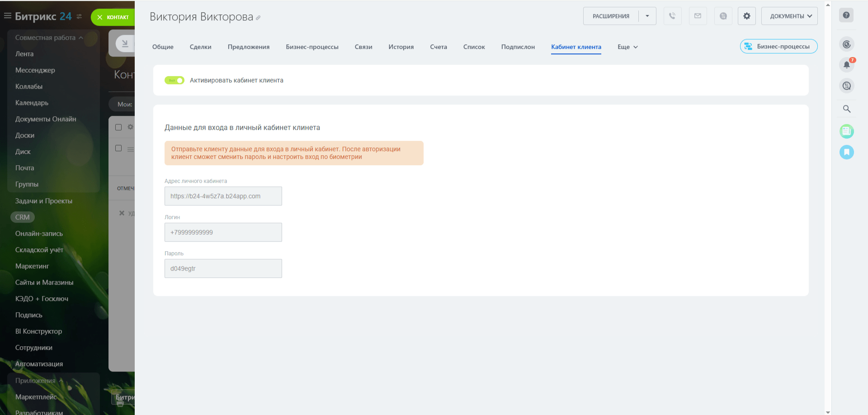This screenshot has height=415, width=868.
Task: Open Диск in the left menu
Action: coord(23,152)
